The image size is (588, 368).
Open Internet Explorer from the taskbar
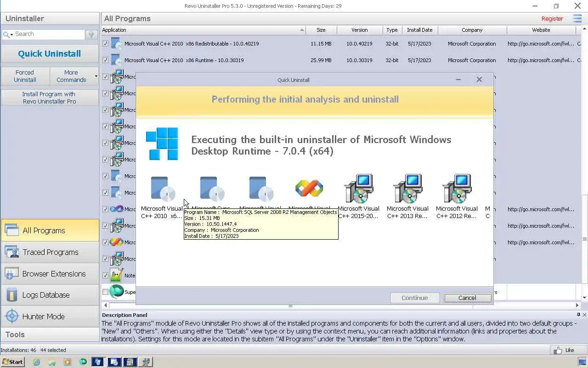[x=36, y=362]
